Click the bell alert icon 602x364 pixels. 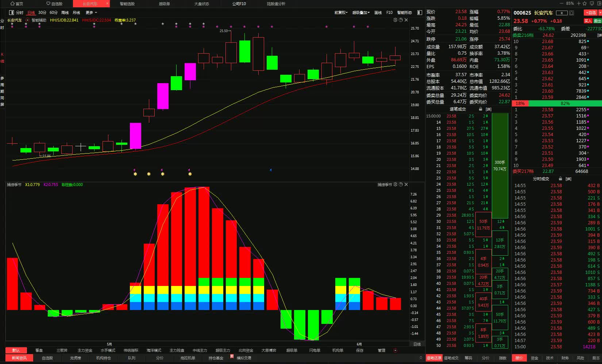click(x=572, y=13)
